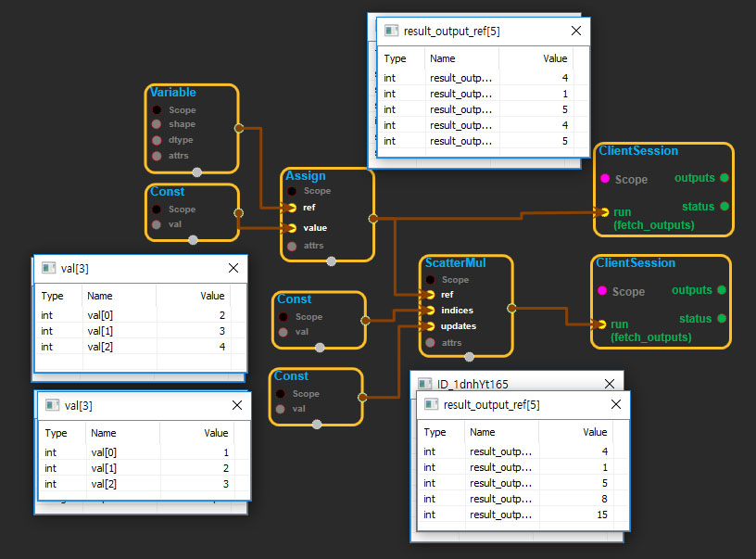Close the ID_1dnhYt165 window
The height and width of the screenshot is (559, 756).
[x=609, y=384]
